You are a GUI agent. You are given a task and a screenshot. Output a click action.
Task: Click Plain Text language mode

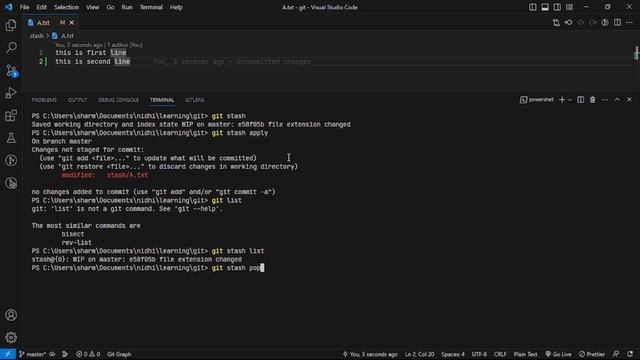(525, 354)
